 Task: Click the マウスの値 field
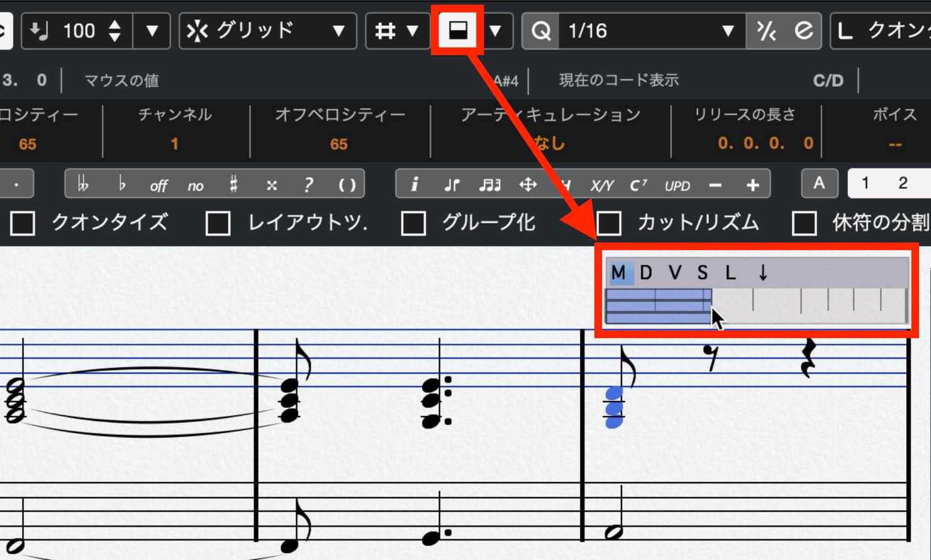pos(121,80)
